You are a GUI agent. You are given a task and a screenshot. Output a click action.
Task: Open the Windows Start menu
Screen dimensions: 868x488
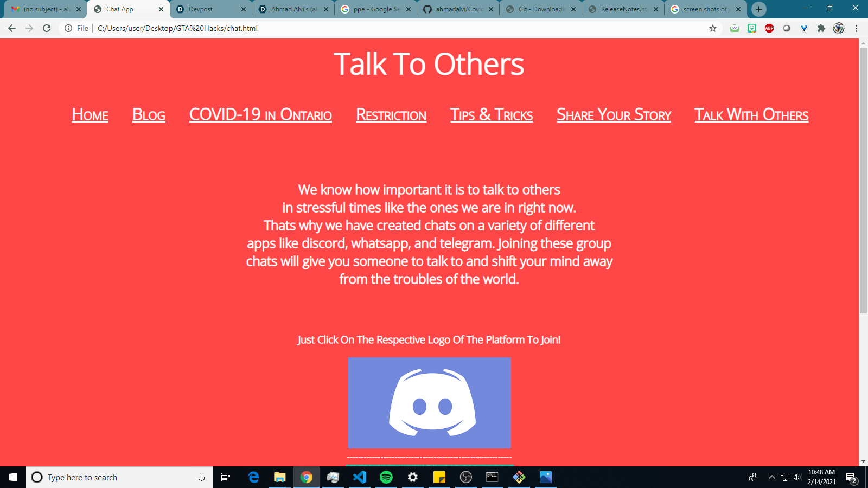13,477
